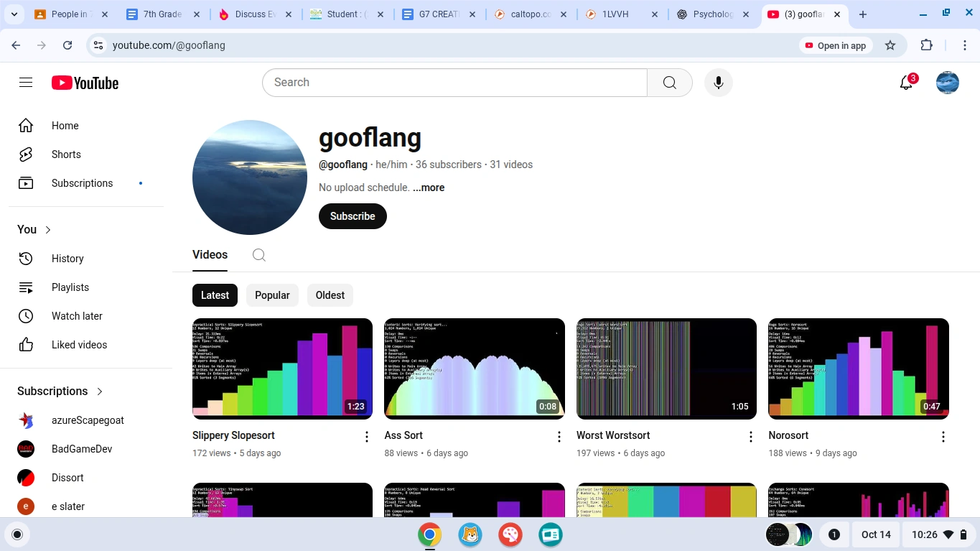980x551 pixels.
Task: Keep Latest filter selected
Action: (x=215, y=295)
